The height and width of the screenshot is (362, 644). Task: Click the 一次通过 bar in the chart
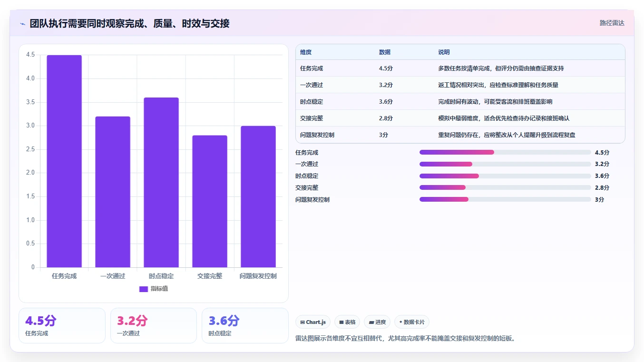[113, 192]
